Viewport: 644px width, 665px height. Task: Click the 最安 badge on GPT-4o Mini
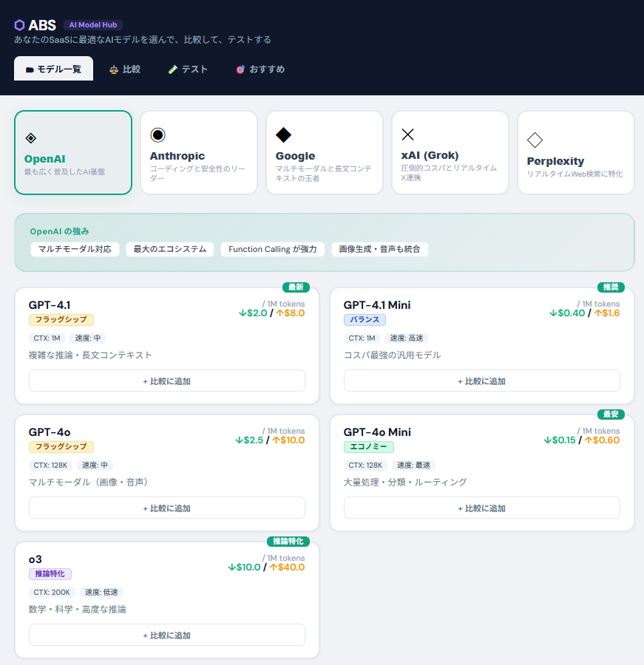pos(611,415)
